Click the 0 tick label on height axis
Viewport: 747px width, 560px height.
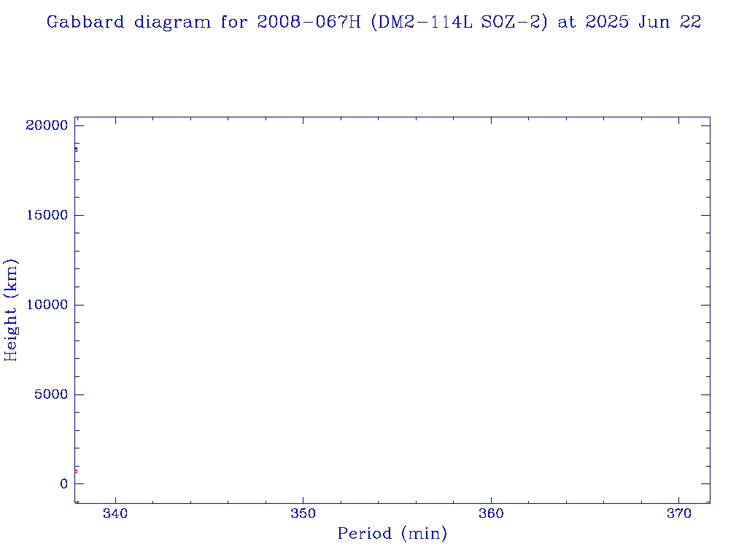63,484
